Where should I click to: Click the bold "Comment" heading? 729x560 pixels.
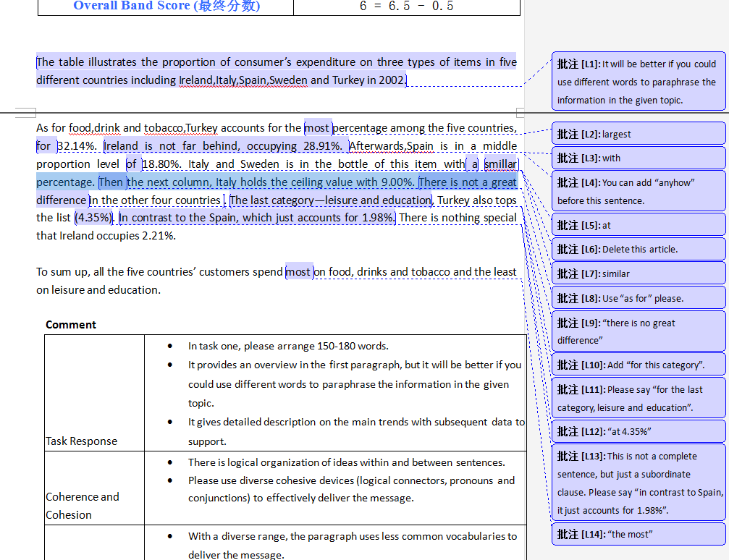[71, 324]
